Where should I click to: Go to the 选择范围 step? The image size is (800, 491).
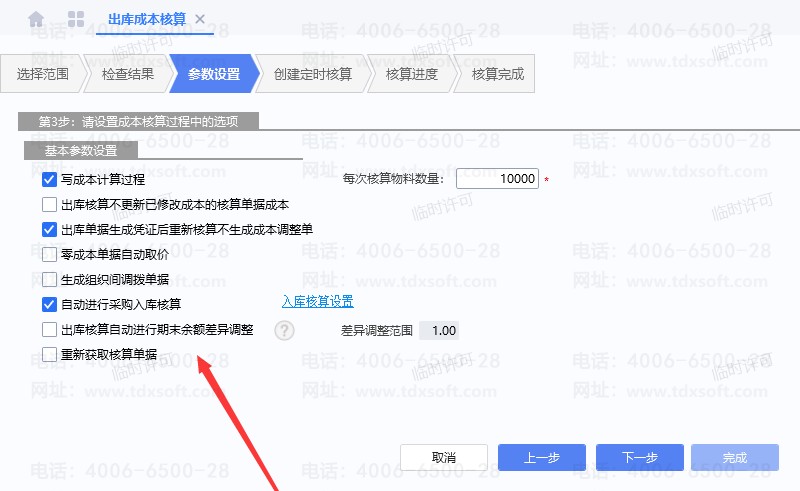pos(42,74)
